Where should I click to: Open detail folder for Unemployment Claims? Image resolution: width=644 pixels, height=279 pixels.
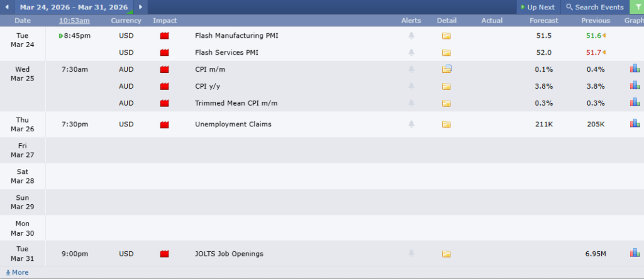[x=447, y=124]
